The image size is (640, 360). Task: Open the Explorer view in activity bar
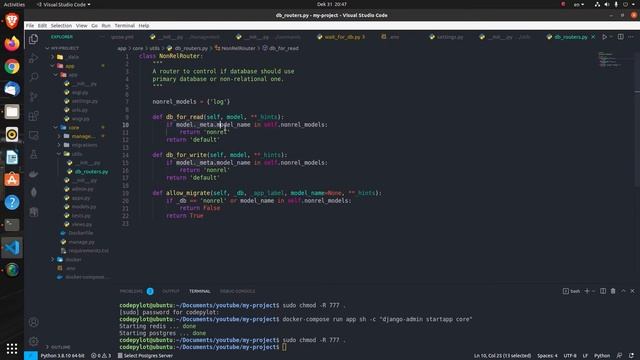click(x=34, y=39)
